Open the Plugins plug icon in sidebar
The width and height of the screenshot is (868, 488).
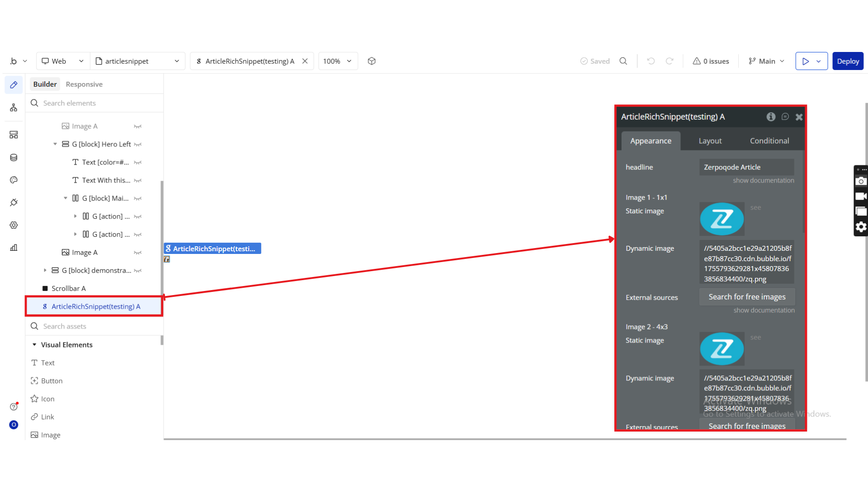click(14, 202)
